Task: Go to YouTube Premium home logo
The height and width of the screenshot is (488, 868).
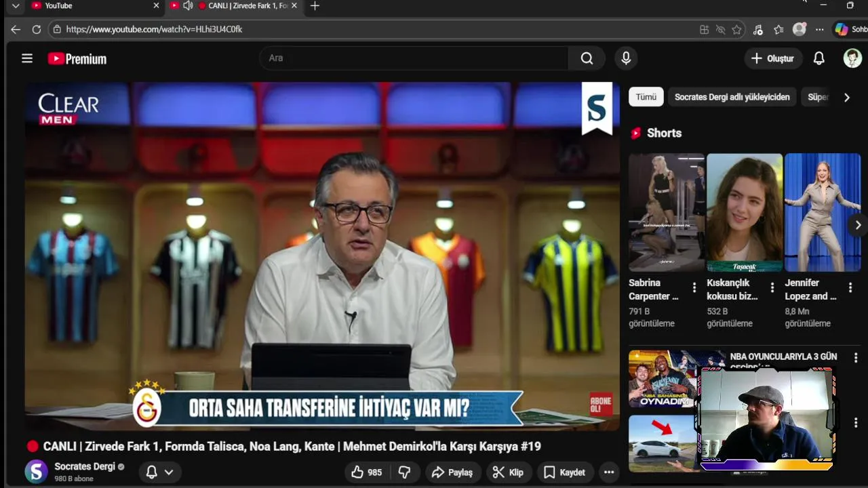Action: tap(77, 59)
